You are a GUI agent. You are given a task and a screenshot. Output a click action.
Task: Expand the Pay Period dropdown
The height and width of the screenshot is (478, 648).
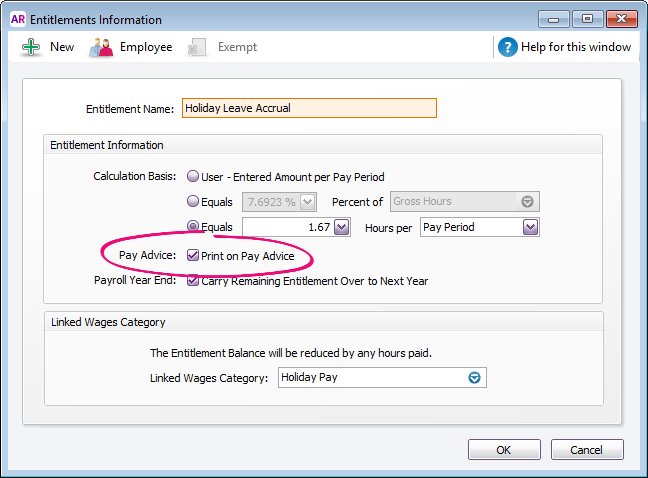pos(530,228)
